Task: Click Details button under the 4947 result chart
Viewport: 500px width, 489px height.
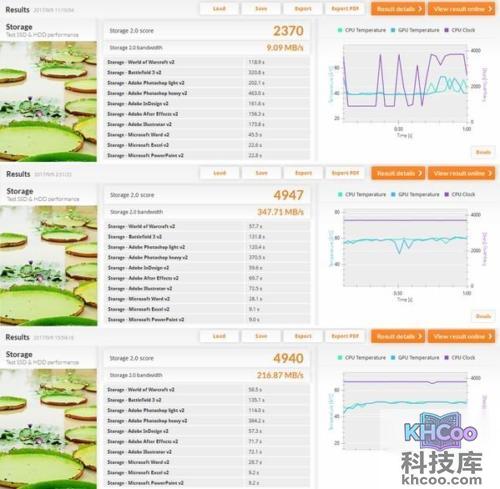Action: coord(483,316)
